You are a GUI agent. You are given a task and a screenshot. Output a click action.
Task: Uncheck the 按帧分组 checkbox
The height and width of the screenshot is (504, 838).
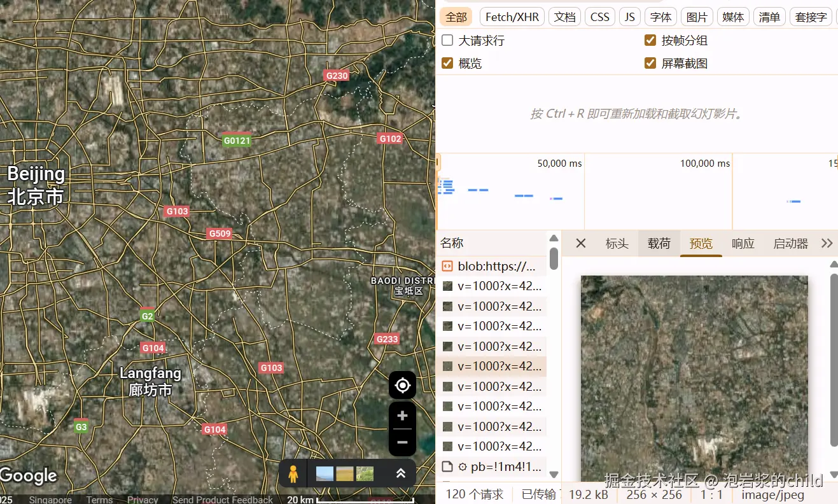[650, 40]
